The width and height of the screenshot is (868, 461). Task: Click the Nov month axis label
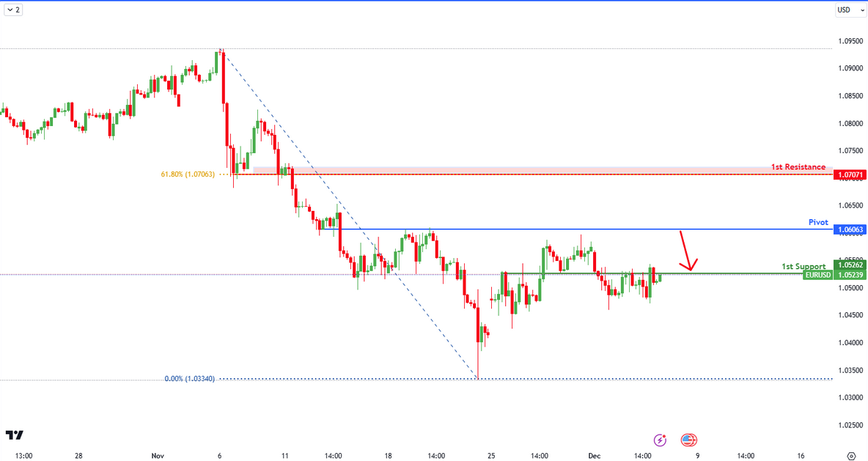coord(158,456)
